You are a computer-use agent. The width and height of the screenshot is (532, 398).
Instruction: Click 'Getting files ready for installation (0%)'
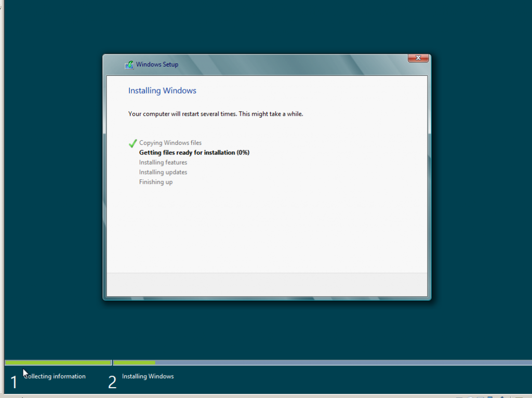coord(194,153)
